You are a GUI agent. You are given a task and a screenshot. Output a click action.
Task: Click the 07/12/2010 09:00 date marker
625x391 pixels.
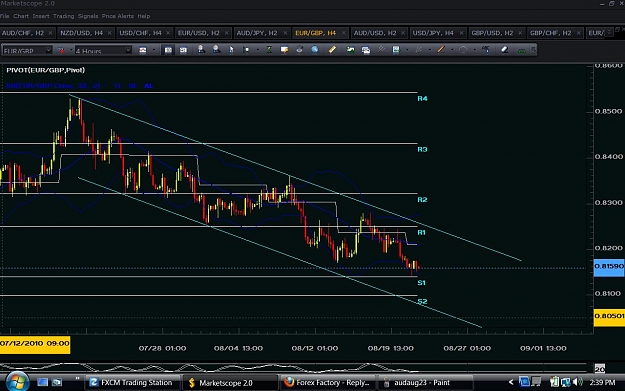click(35, 344)
